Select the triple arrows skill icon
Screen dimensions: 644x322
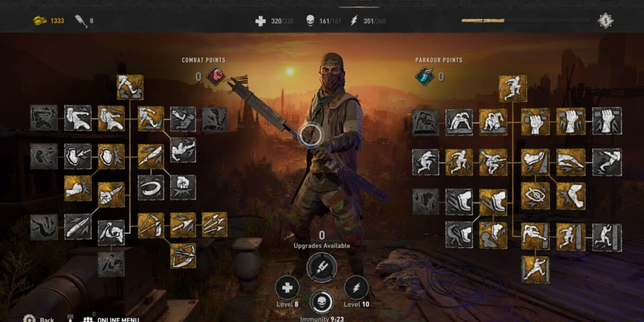click(214, 225)
